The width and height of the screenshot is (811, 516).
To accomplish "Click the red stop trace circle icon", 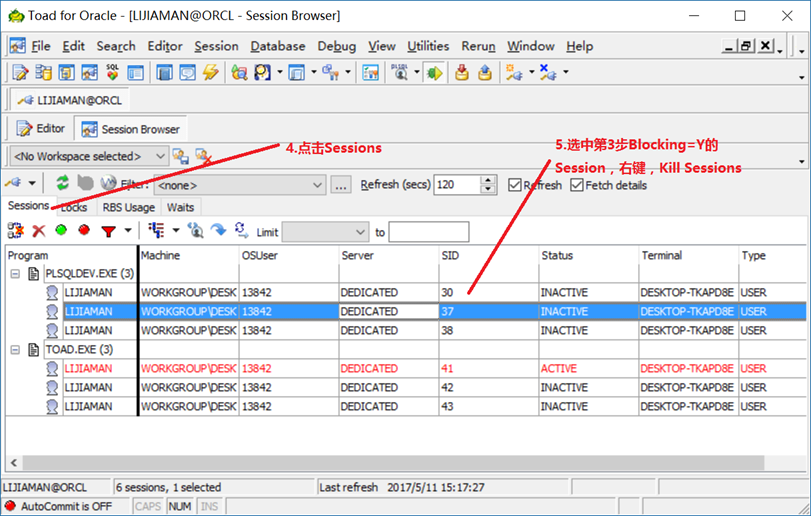I will (x=84, y=230).
